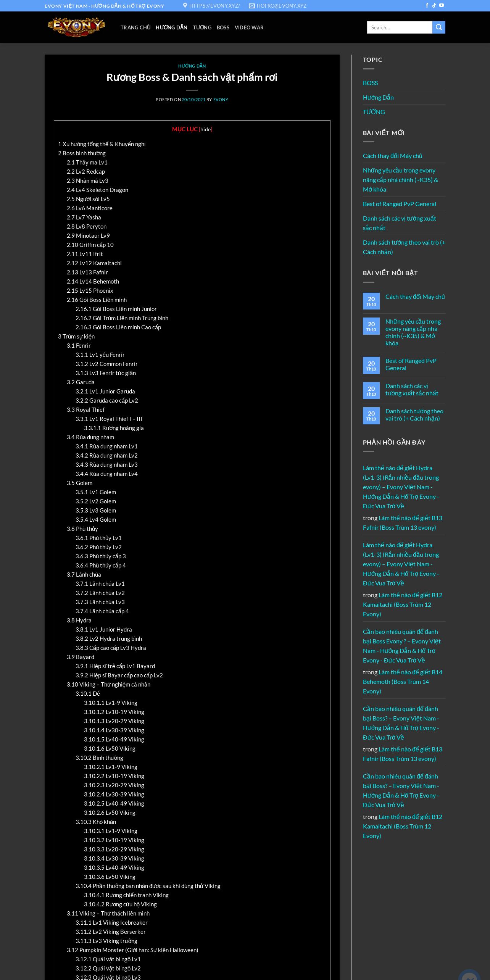Jump to 1 Xu hướng tổng thể & Khuyến nghị

coord(102,144)
